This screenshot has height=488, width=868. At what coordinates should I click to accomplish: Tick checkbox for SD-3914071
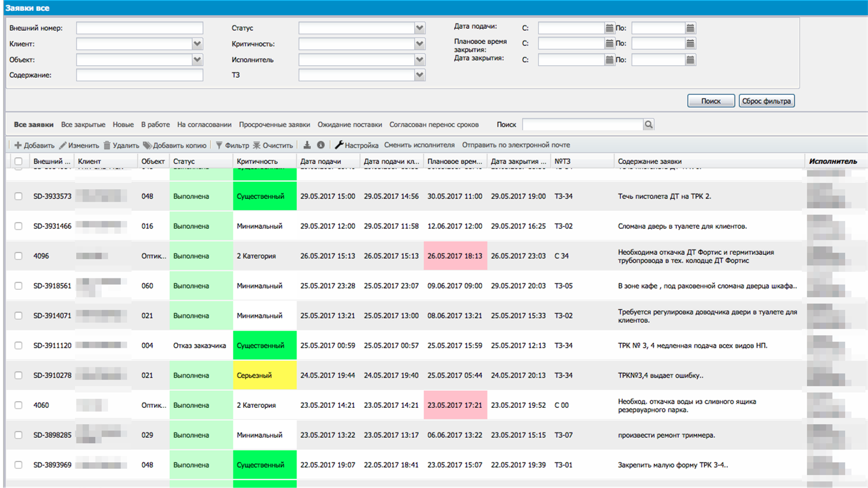(x=18, y=316)
